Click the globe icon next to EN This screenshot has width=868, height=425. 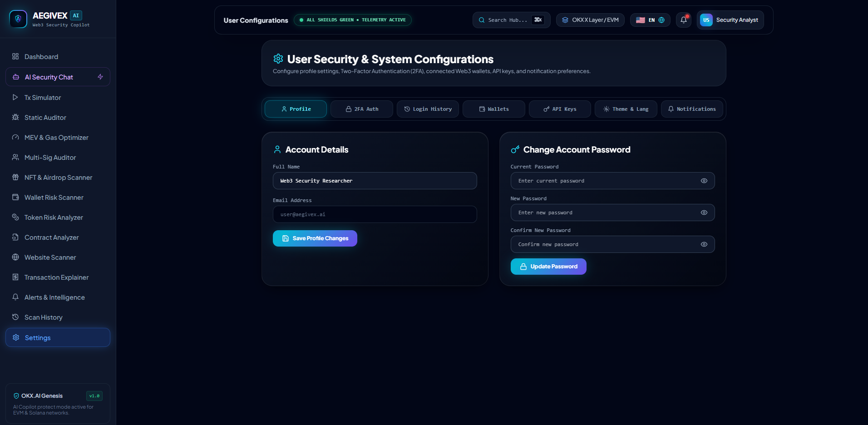coord(661,20)
